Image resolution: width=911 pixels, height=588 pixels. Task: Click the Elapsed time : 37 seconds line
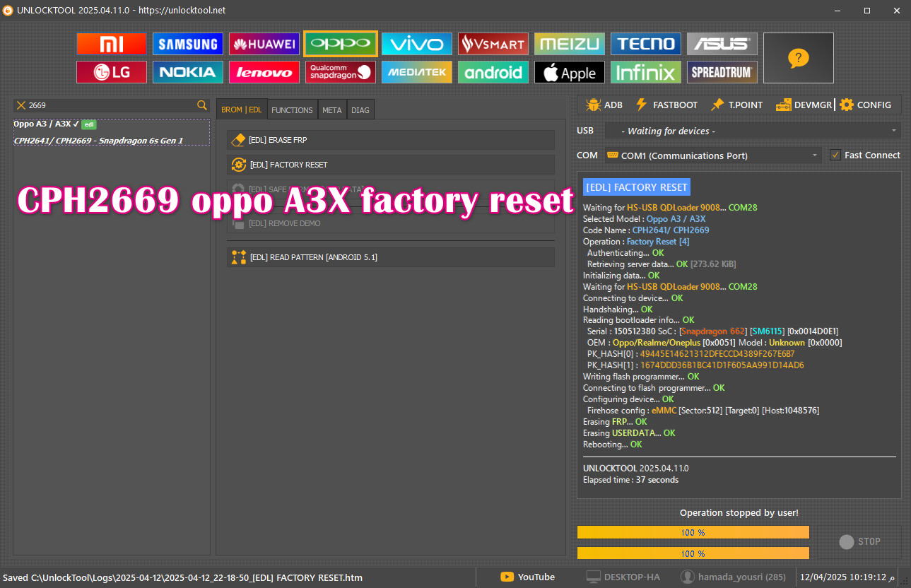click(x=630, y=480)
